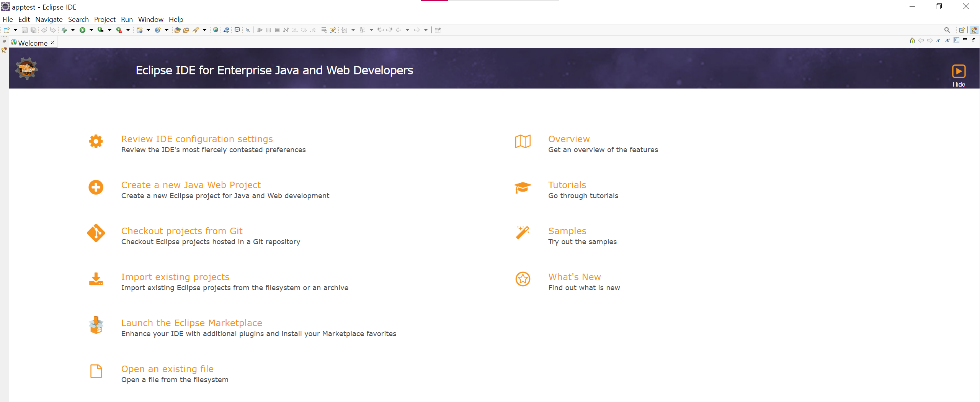Click the Hide welcome button
The width and height of the screenshot is (980, 402).
pos(959,76)
